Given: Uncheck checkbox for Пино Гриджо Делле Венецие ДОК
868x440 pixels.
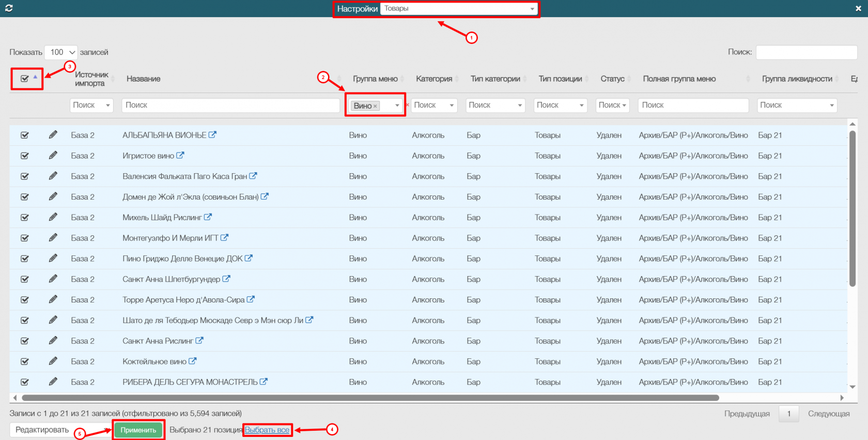Looking at the screenshot, I should [x=24, y=259].
